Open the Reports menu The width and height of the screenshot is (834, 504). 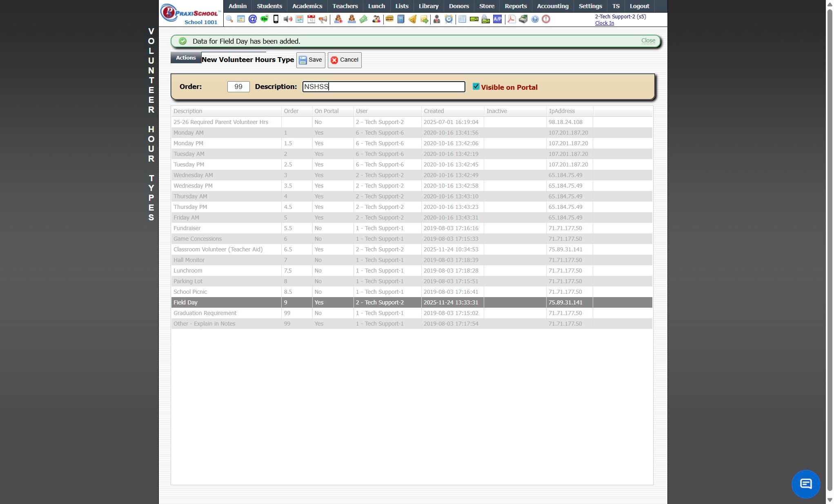pos(516,6)
